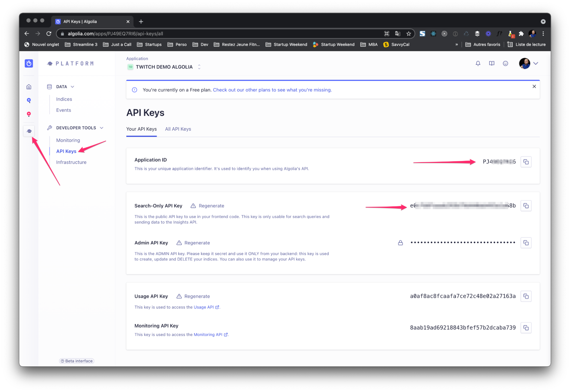Open Autres favoris bookmarks folder

[x=483, y=44]
